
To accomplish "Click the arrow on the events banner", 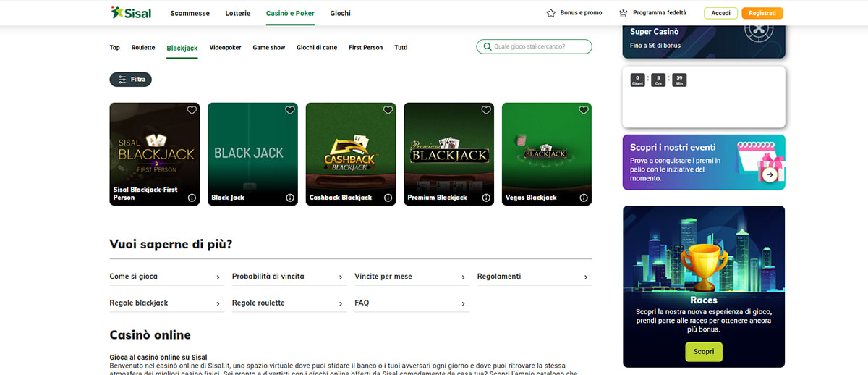I will click(x=770, y=174).
